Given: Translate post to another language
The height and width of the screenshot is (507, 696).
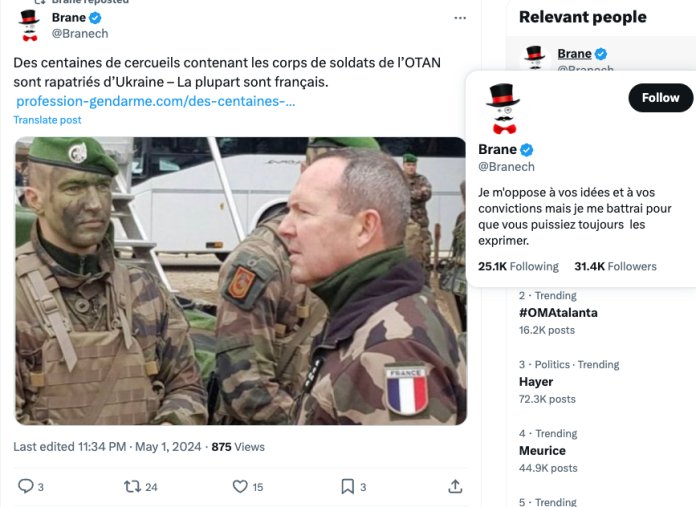Looking at the screenshot, I should (47, 120).
